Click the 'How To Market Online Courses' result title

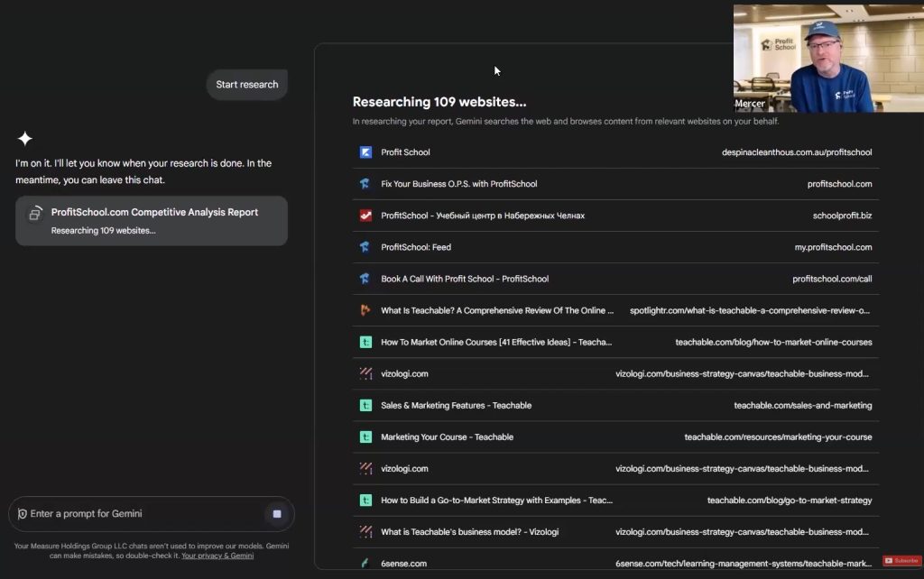496,342
